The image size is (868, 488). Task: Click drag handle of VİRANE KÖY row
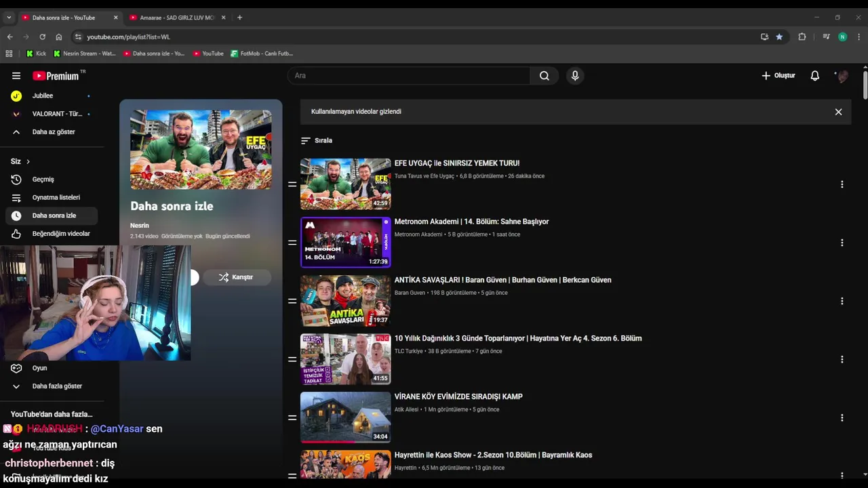[x=292, y=418]
